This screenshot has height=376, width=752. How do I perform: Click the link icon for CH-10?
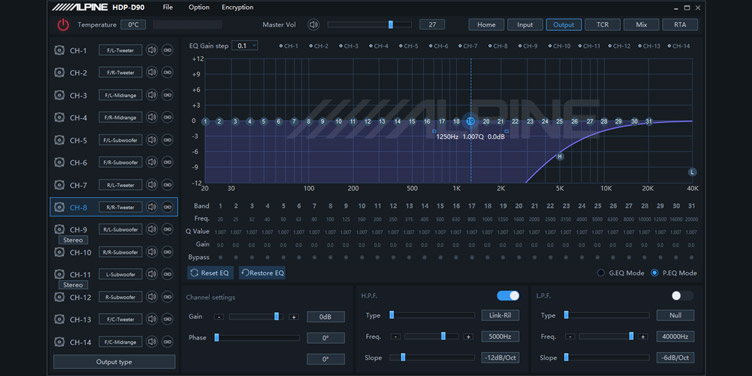[x=167, y=252]
